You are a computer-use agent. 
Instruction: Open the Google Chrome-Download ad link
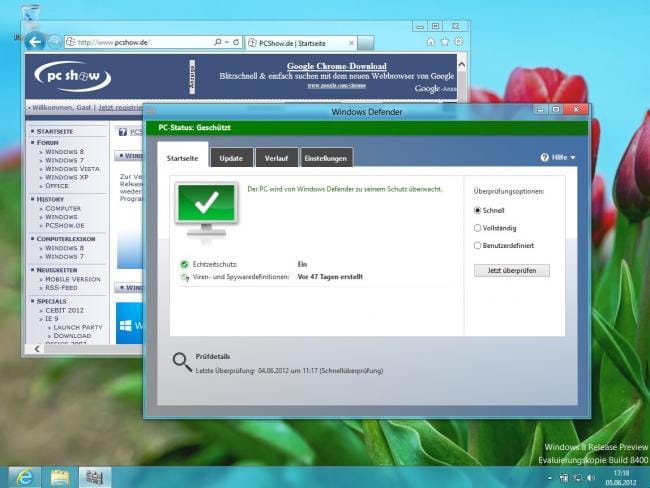tap(337, 66)
